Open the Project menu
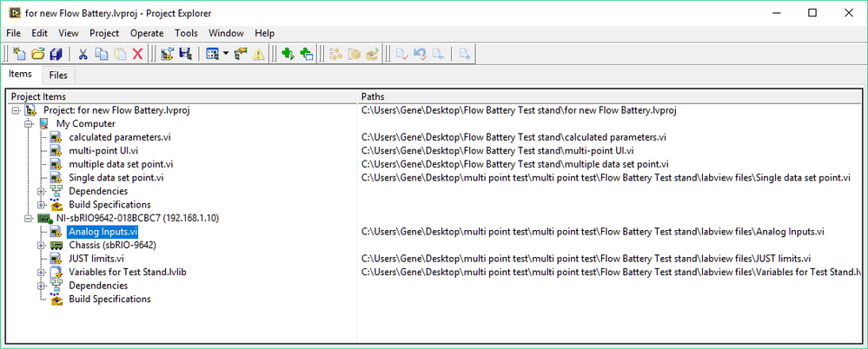This screenshot has height=349, width=868. (104, 33)
